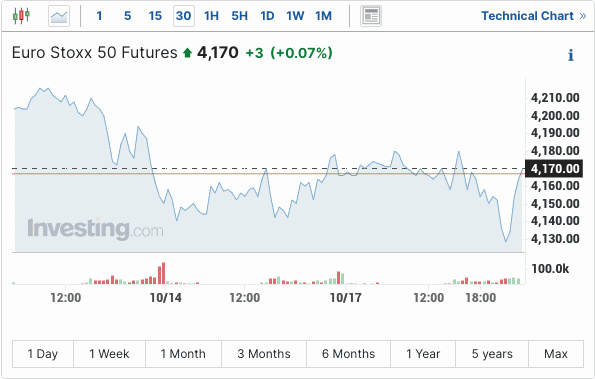This screenshot has width=595, height=379.
Task: Switch interval to 5H
Action: (239, 16)
